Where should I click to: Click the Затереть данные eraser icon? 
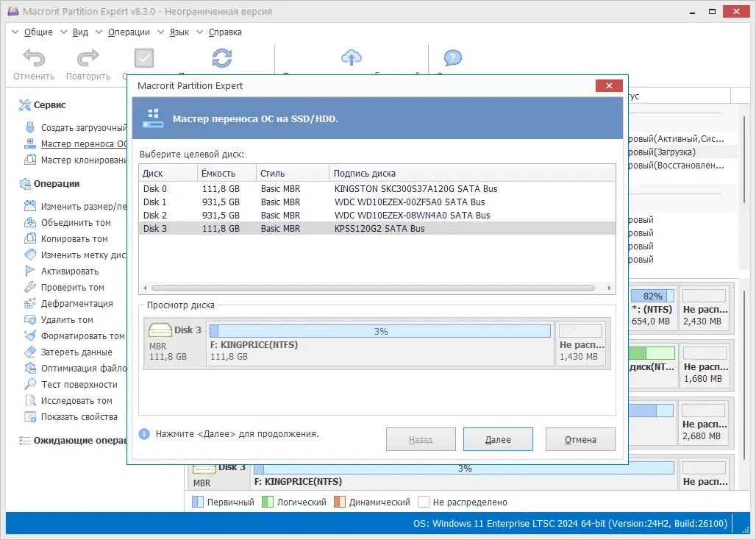pos(30,352)
